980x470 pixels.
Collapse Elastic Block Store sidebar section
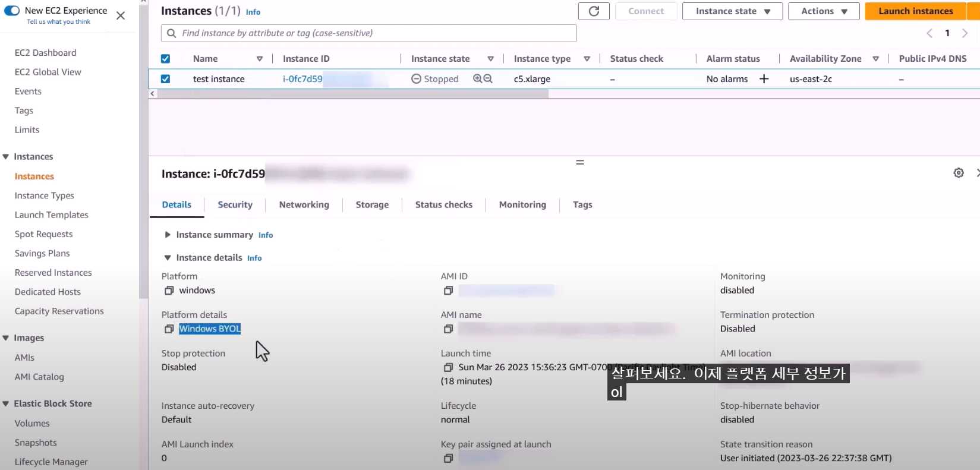click(6, 404)
